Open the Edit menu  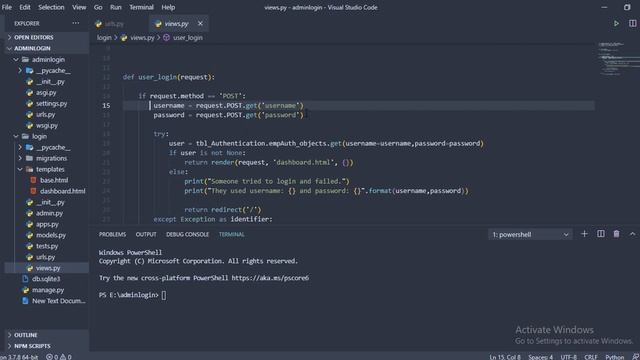point(25,7)
